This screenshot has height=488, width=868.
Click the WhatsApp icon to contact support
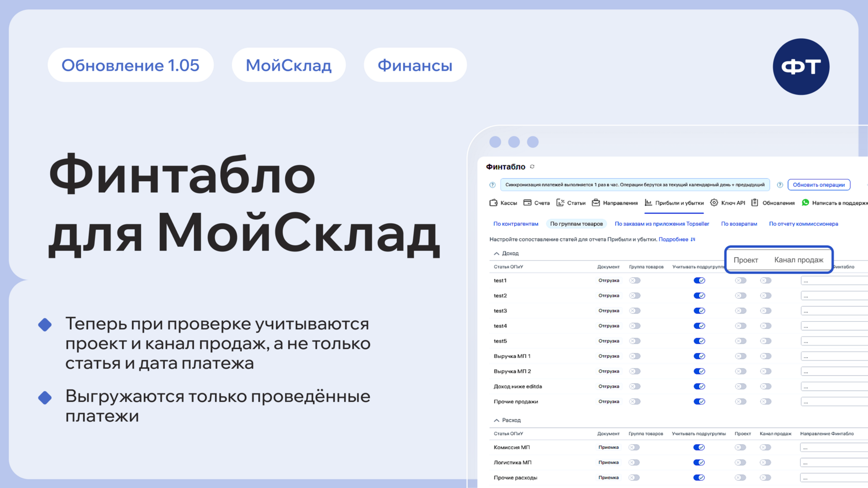tap(805, 203)
